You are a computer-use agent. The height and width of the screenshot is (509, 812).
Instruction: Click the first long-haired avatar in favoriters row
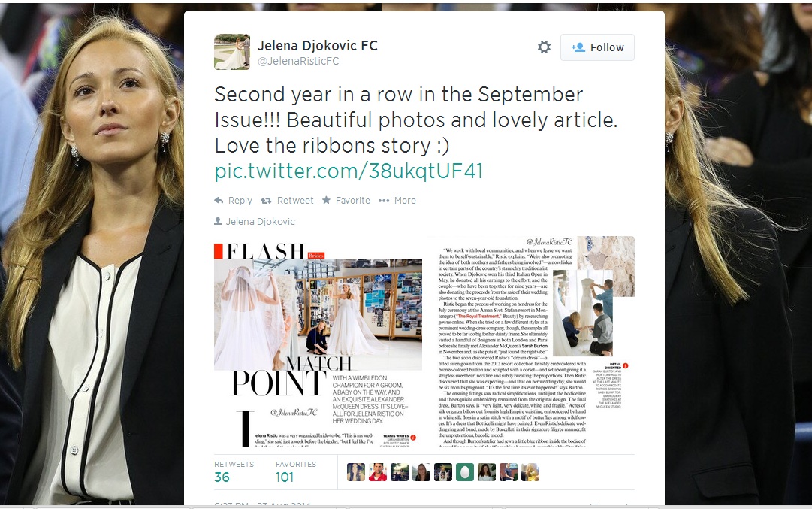[356, 472]
